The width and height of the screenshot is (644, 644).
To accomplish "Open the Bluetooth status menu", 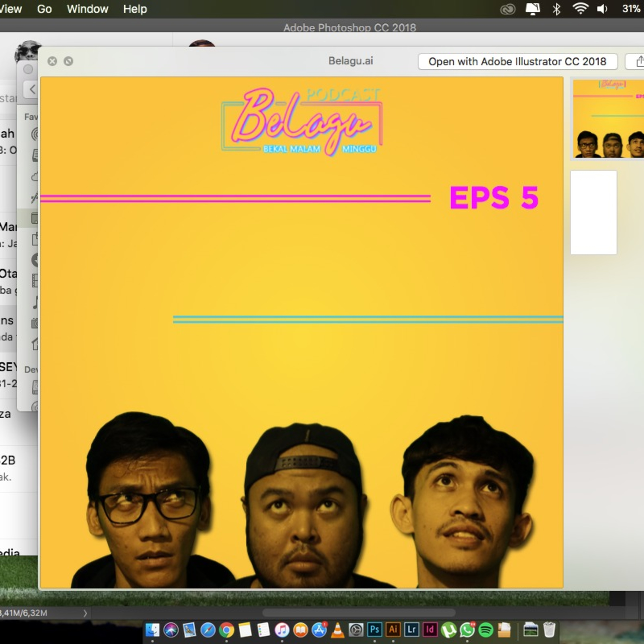I will click(x=556, y=9).
